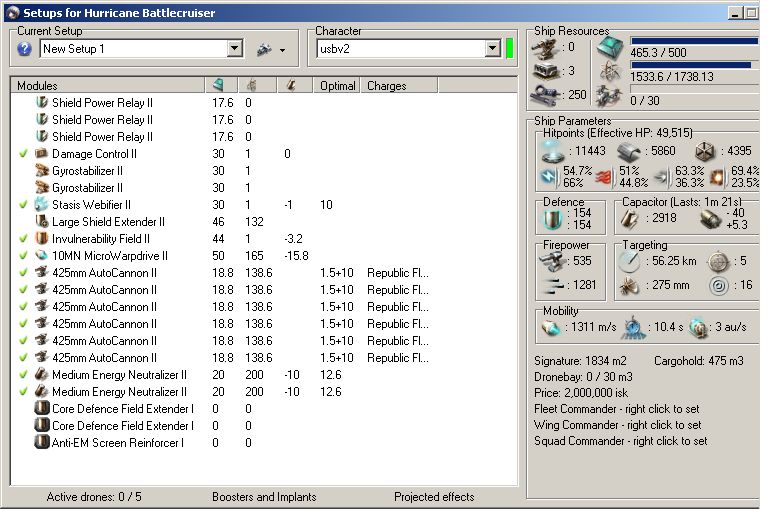Click the Optimal column header
The image size is (784, 509).
point(338,86)
